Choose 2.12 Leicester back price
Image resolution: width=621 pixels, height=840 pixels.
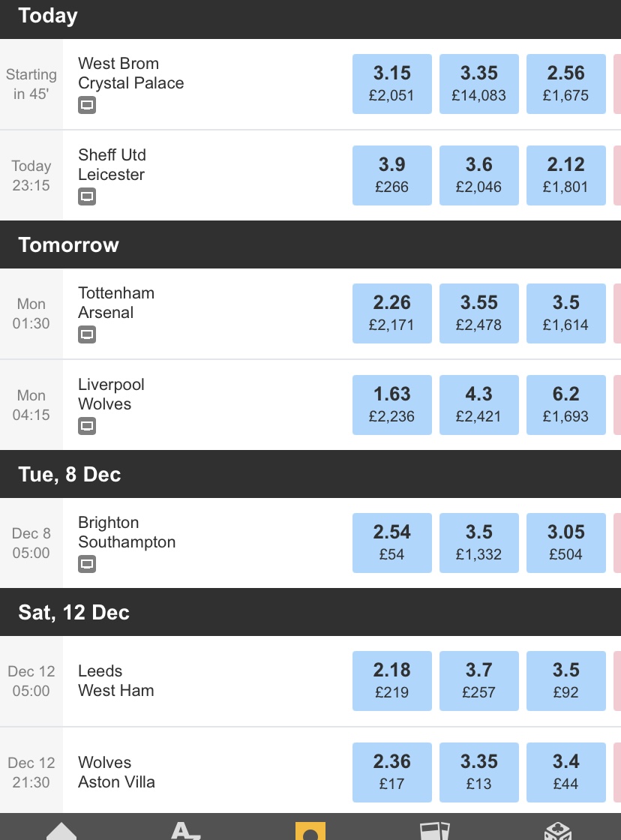point(566,175)
